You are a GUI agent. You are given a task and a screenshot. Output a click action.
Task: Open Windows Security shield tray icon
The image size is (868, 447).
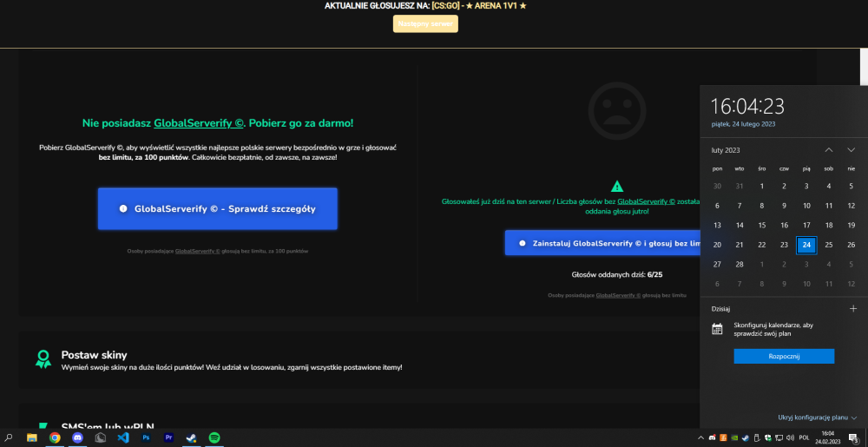click(768, 437)
